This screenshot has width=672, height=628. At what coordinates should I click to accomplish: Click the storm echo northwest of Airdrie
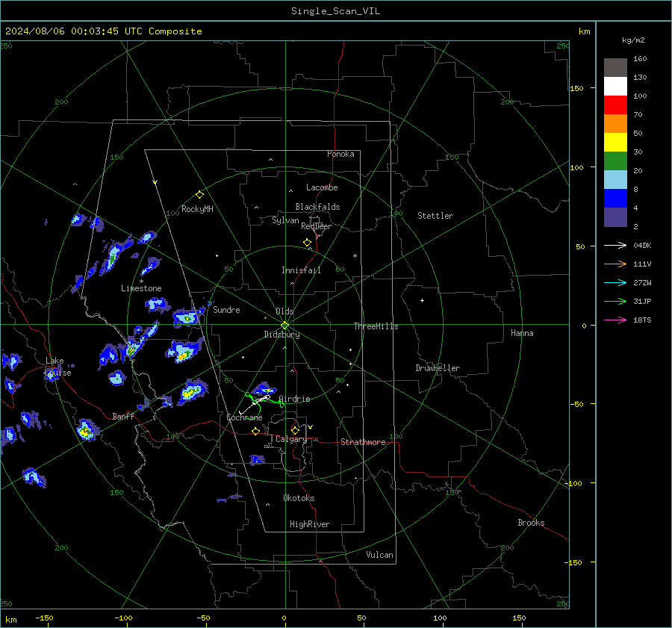click(264, 389)
